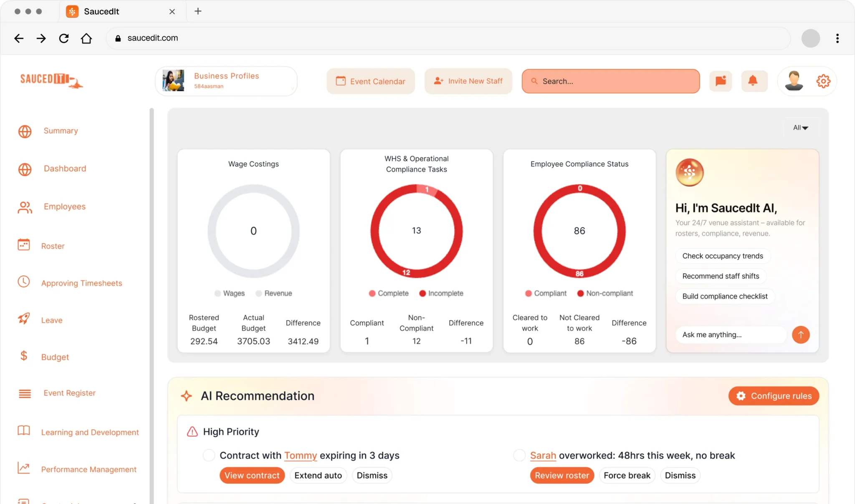The image size is (855, 504).
Task: Focus the Search field
Action: point(611,81)
